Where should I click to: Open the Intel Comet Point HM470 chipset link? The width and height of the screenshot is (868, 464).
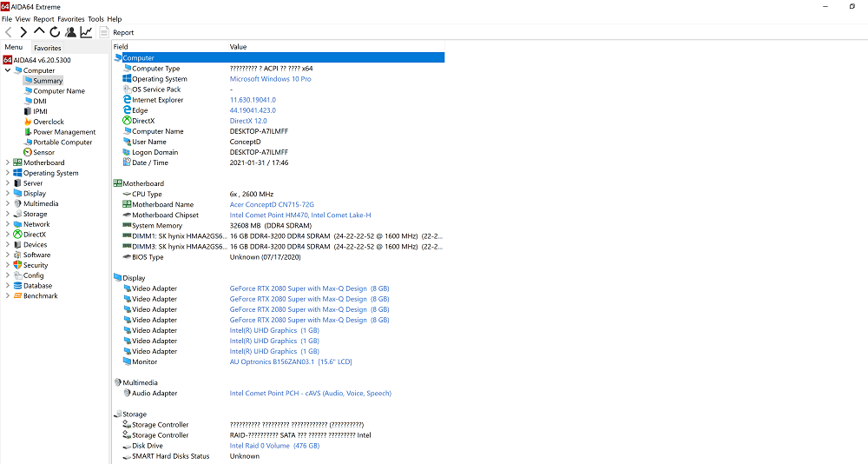(x=300, y=215)
